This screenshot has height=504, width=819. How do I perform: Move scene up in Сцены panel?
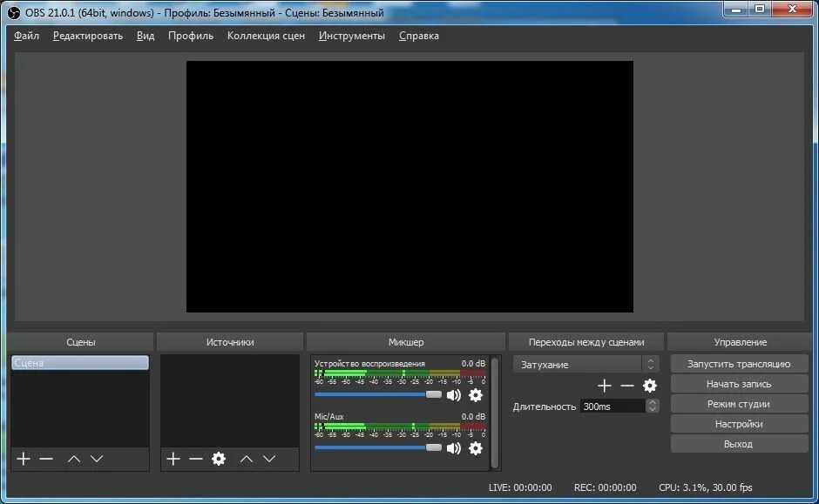click(x=74, y=459)
